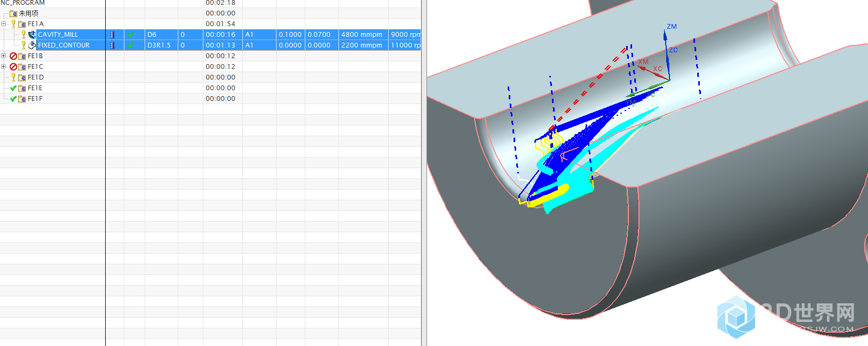Click the cavity mill operation type icon
The image size is (868, 346).
tap(32, 35)
